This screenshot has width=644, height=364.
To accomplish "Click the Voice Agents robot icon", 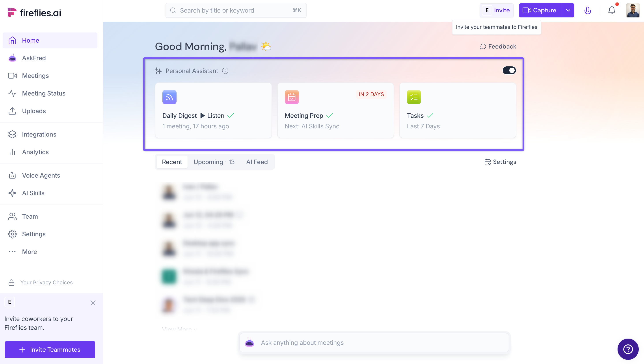I will 12,175.
